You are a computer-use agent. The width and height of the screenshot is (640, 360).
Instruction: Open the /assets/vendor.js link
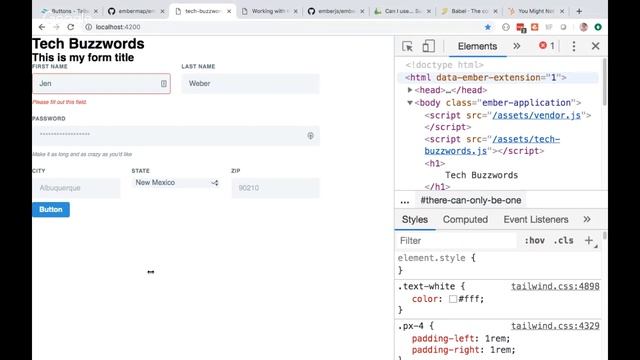pos(536,116)
